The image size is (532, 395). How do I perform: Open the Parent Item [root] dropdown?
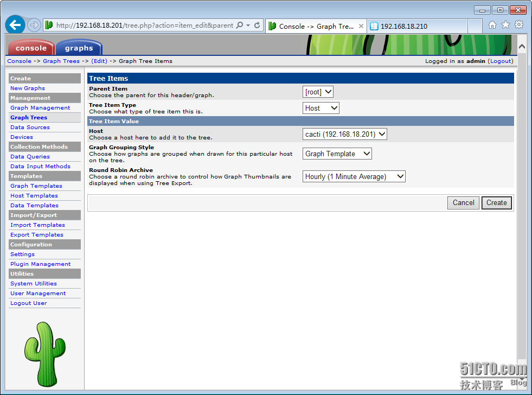pos(318,92)
